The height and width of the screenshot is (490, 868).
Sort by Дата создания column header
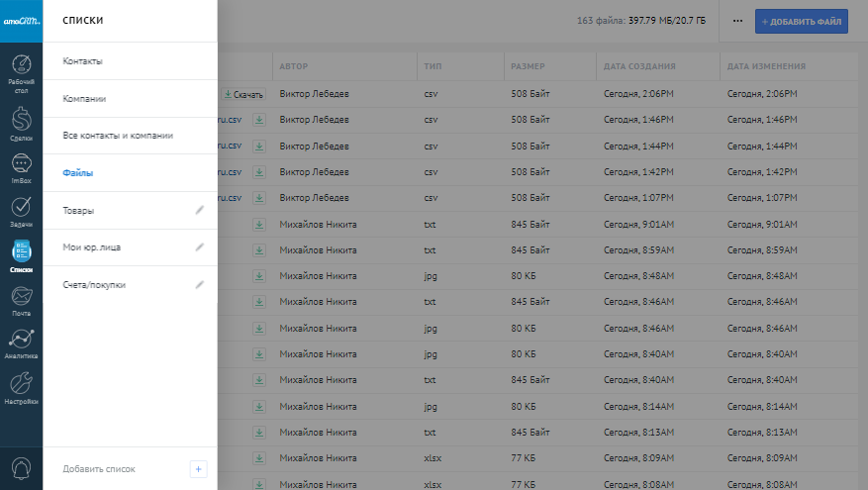[x=639, y=66]
